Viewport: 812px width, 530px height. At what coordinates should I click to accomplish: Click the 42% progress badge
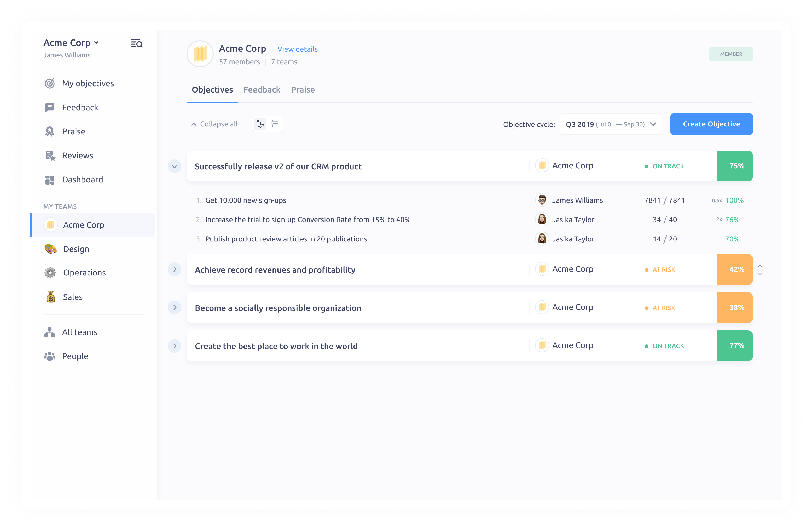pos(735,269)
